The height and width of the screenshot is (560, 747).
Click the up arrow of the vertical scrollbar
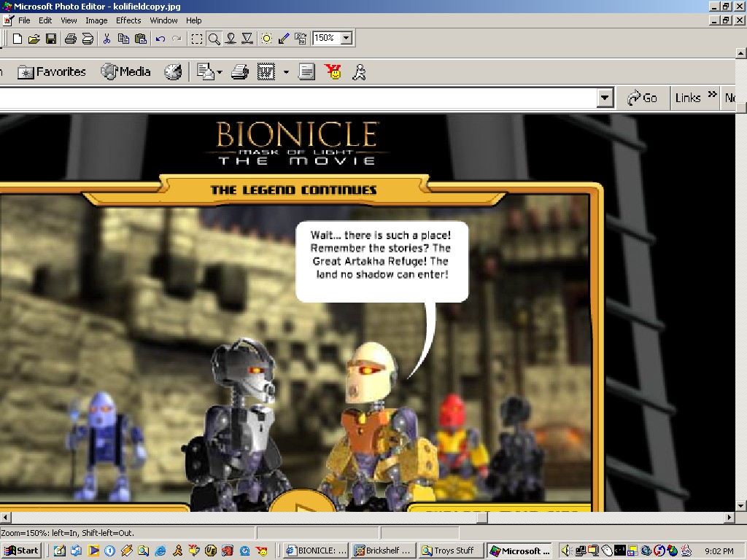pyautogui.click(x=741, y=52)
